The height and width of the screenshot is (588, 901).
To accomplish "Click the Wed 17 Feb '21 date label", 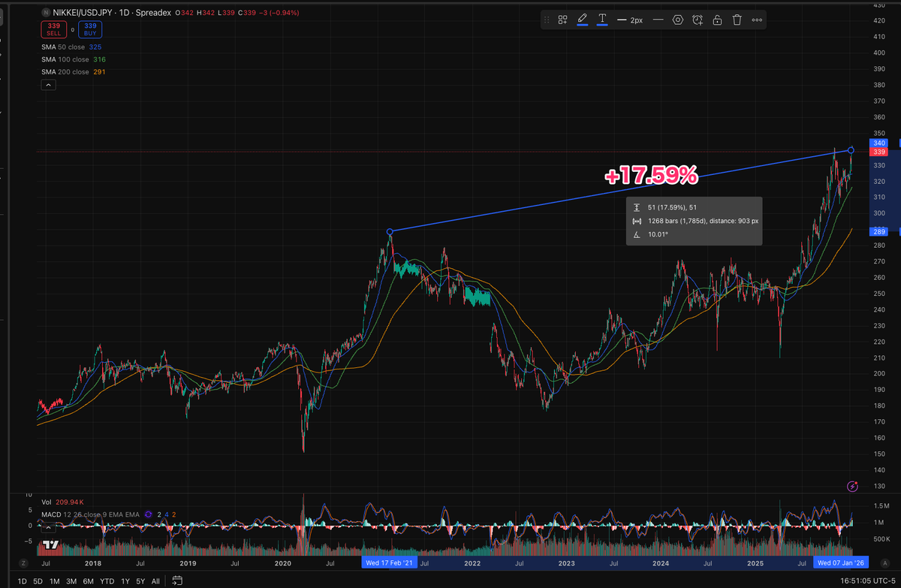I will pos(388,562).
